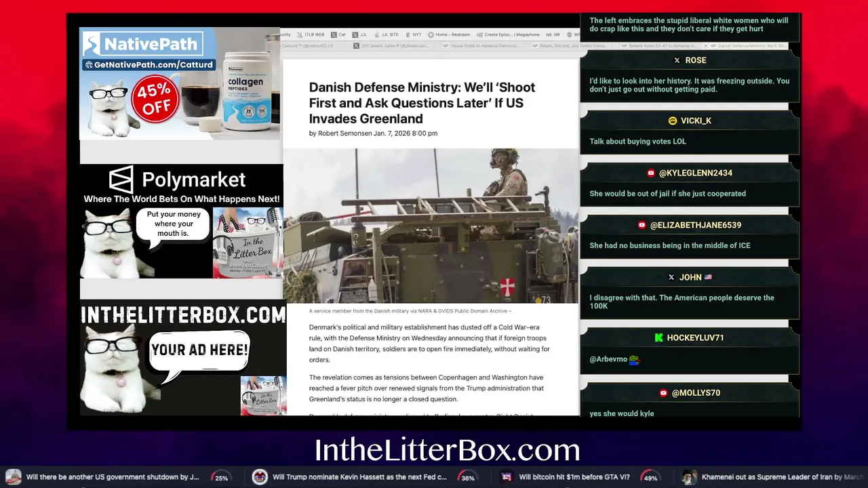Open GetNativePath.com/Catturd link
Image resolution: width=868 pixels, height=488 pixels.
click(149, 65)
